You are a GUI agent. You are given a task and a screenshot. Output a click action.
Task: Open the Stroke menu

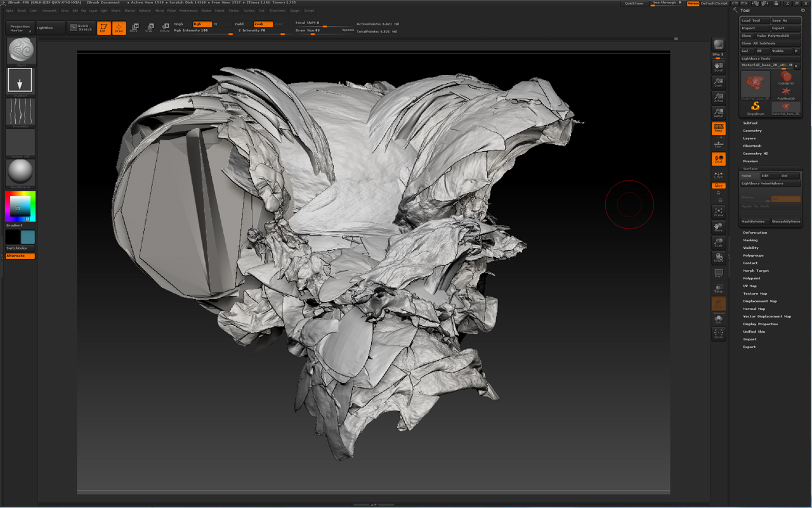[234, 11]
